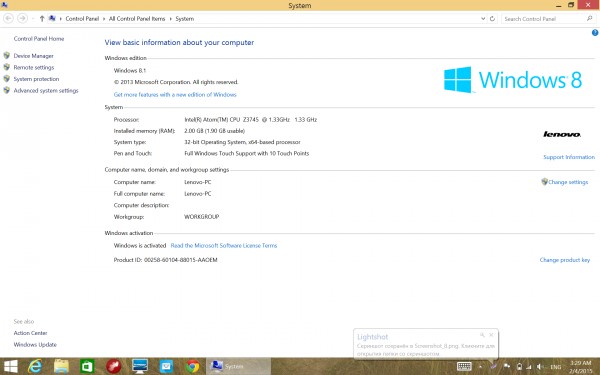Viewport: 600px width, 375px height.
Task: Read the Microsoft Software License Terms
Action: tap(224, 246)
